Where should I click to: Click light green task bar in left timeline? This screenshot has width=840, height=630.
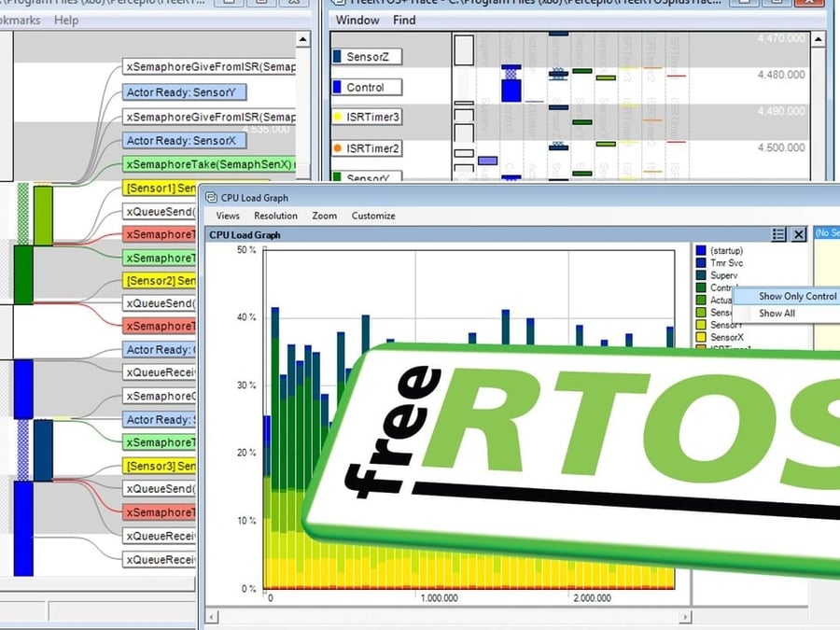[x=43, y=216]
